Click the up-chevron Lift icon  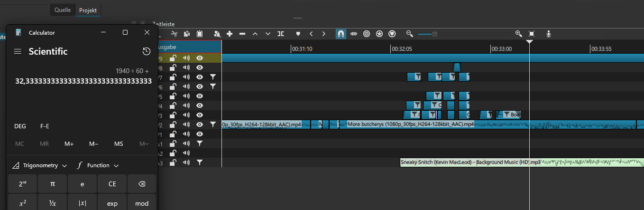pyautogui.click(x=255, y=34)
